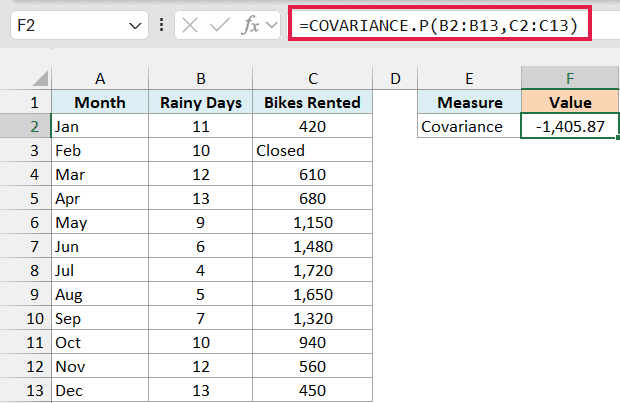Select the 450 bikes rented cell
This screenshot has height=403, width=620.
point(312,391)
